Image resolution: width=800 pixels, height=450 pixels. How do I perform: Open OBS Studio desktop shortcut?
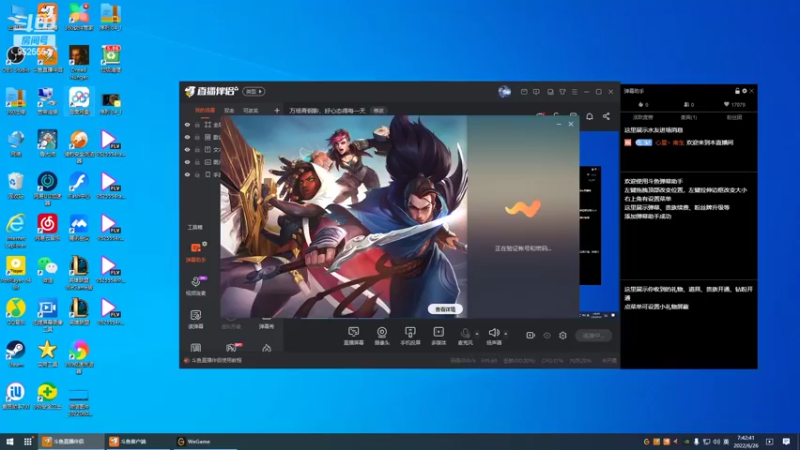16,59
